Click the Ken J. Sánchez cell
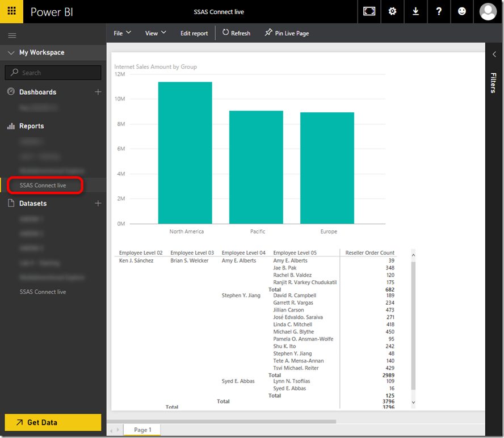The width and height of the screenshot is (504, 438). 136,260
